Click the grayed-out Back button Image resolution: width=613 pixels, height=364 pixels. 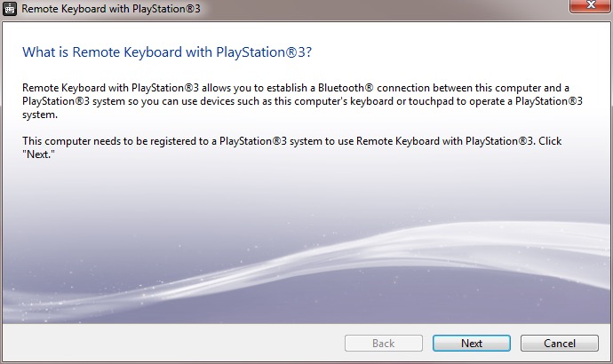383,344
